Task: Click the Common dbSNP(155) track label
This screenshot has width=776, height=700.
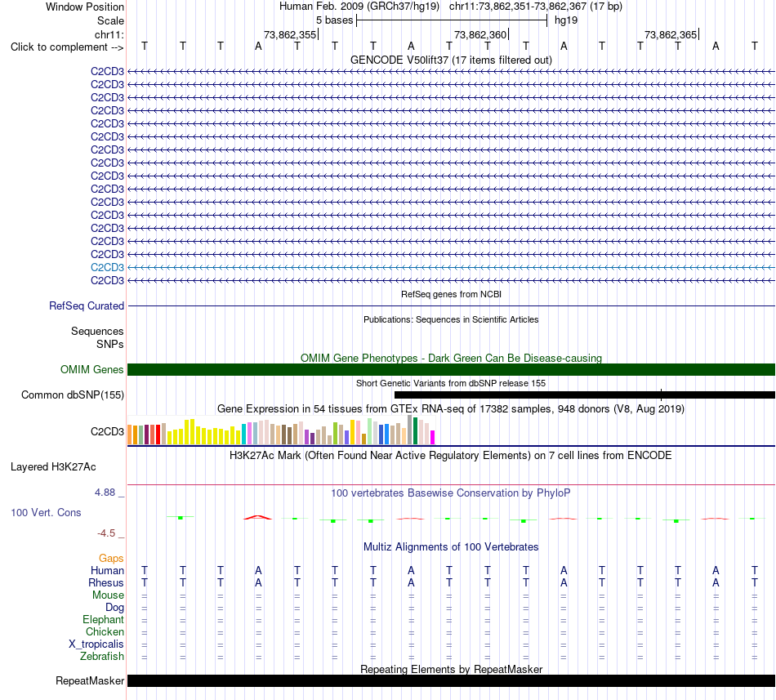Action: pyautogui.click(x=72, y=395)
